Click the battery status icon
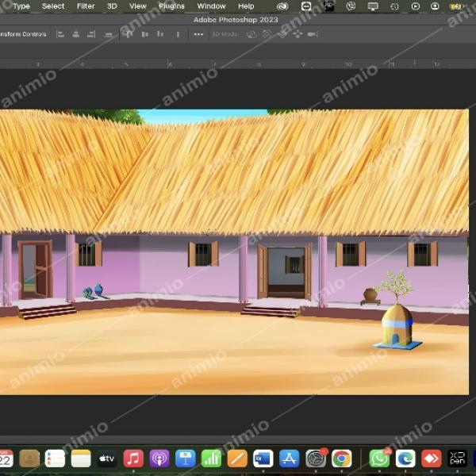 [456, 6]
